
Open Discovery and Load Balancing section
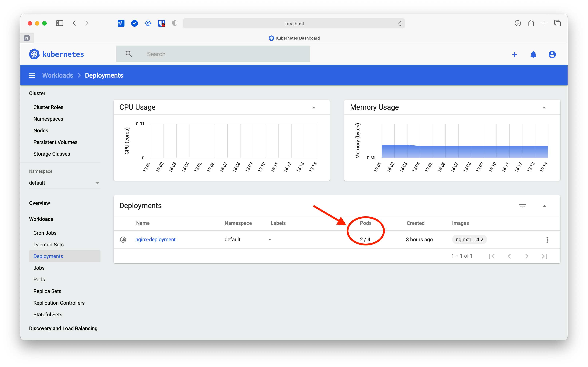[x=63, y=328]
